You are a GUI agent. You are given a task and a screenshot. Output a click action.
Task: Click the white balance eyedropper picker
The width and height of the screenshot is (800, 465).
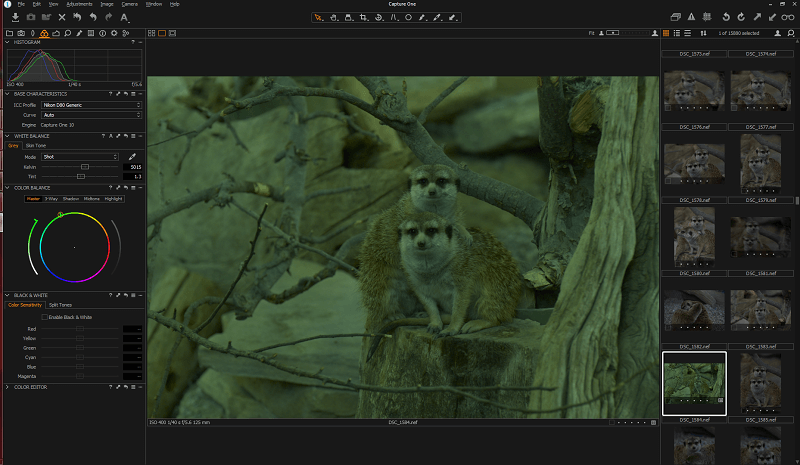click(x=132, y=157)
